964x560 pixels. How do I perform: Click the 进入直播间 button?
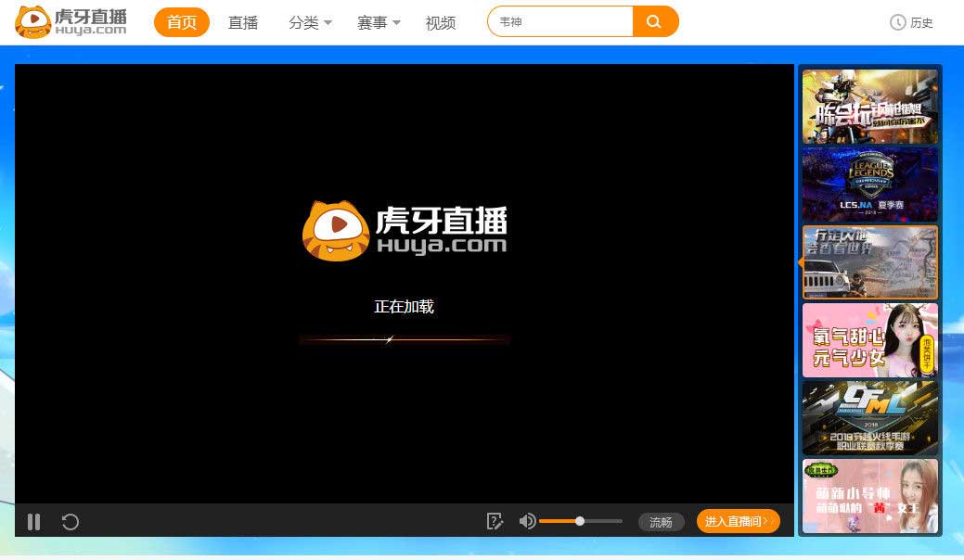pyautogui.click(x=738, y=522)
